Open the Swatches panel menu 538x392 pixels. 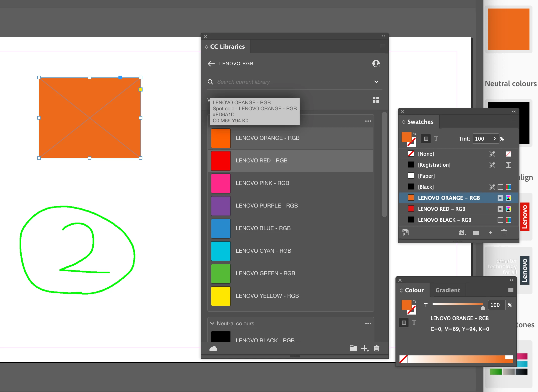pyautogui.click(x=513, y=122)
